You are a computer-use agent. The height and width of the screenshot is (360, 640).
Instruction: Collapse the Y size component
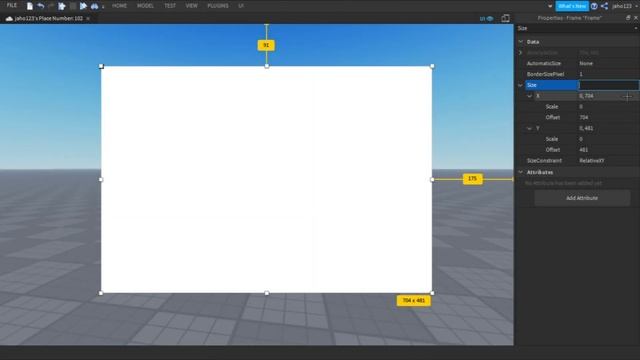tap(529, 128)
